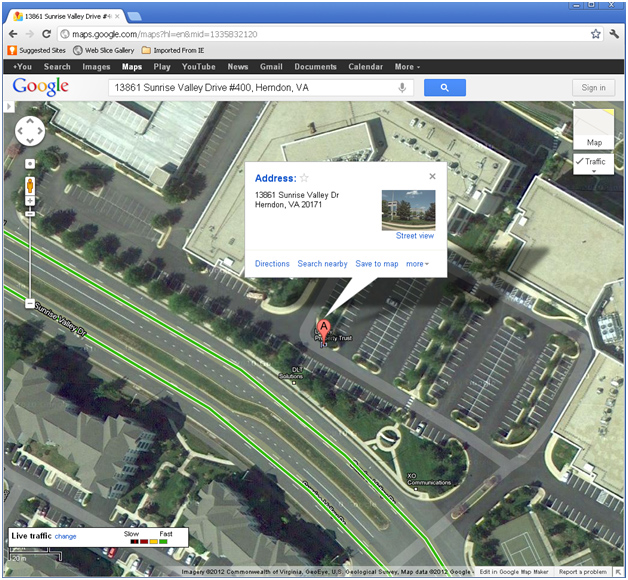Click Search nearby link
The image size is (628, 580).
pos(322,264)
